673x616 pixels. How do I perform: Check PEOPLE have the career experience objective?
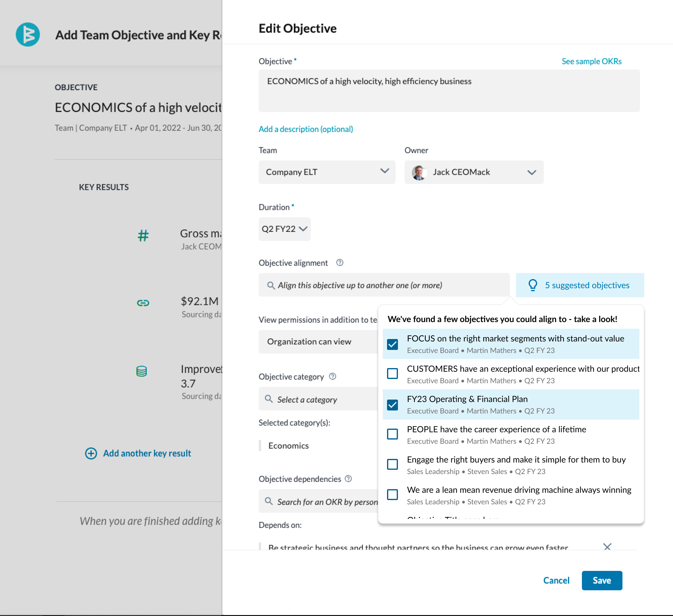click(x=392, y=434)
